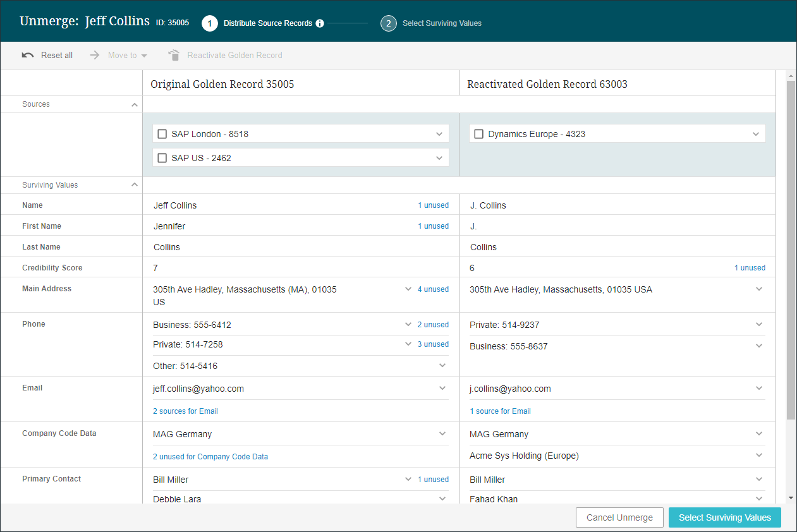797x532 pixels.
Task: Expand the SAP London - 8518 source dropdown
Action: (439, 134)
